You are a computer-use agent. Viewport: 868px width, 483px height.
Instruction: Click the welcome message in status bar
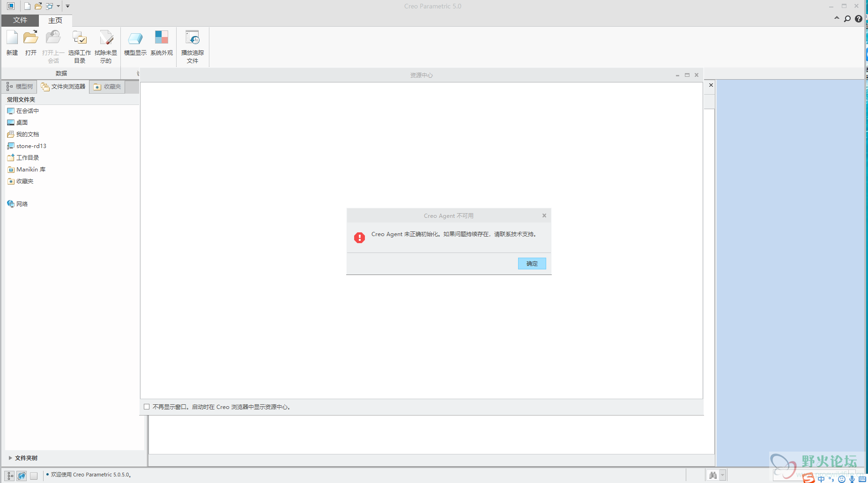click(91, 475)
